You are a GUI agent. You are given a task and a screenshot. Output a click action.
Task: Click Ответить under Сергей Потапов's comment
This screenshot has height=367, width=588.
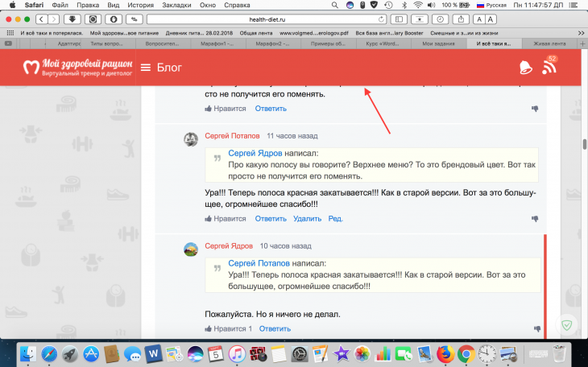point(270,219)
